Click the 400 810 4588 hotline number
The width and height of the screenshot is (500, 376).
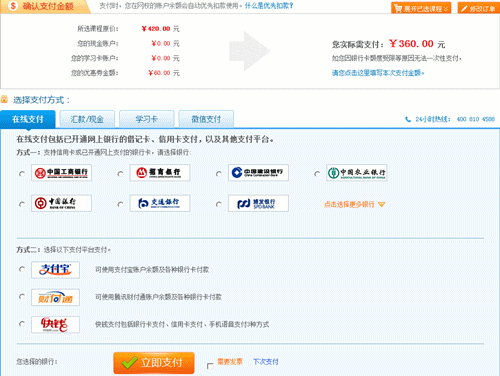tap(476, 119)
